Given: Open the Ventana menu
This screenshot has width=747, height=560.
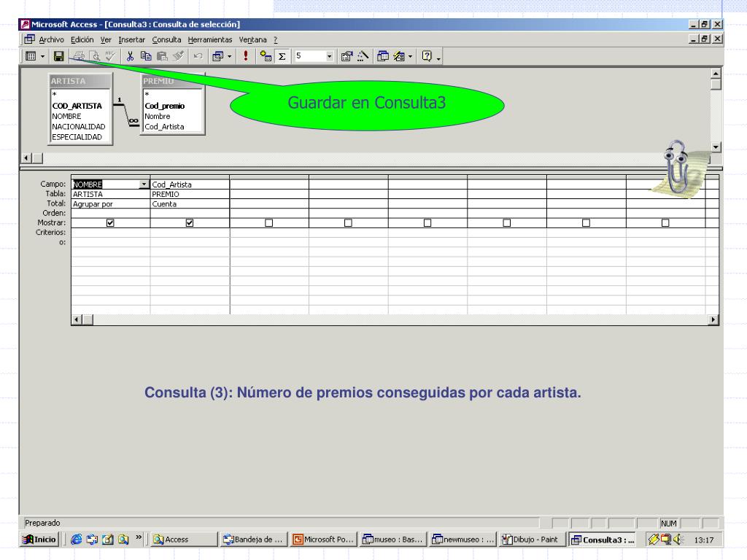Looking at the screenshot, I should pos(252,39).
